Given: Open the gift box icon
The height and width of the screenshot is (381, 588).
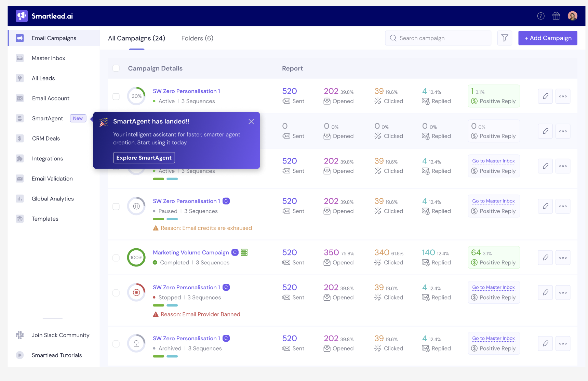Looking at the screenshot, I should click(556, 16).
